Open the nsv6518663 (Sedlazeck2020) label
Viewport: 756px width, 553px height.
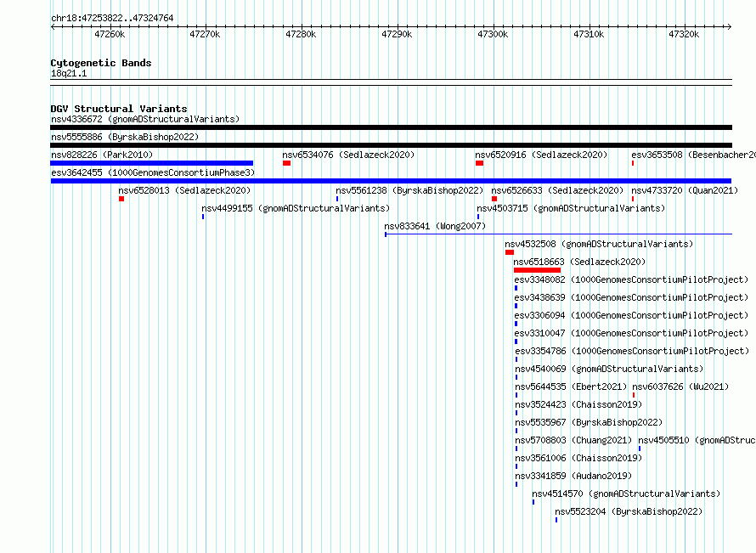tap(579, 262)
